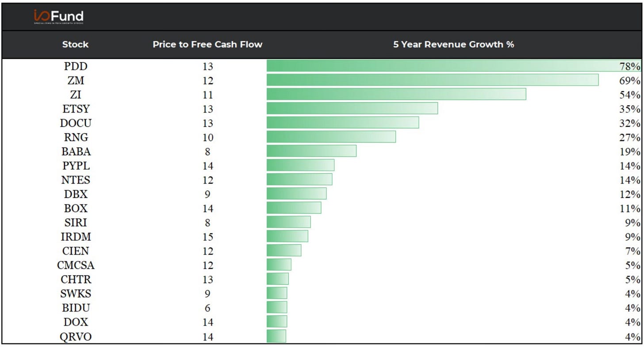Click the ETSY revenue growth bar
644x347 pixels.
(352, 108)
